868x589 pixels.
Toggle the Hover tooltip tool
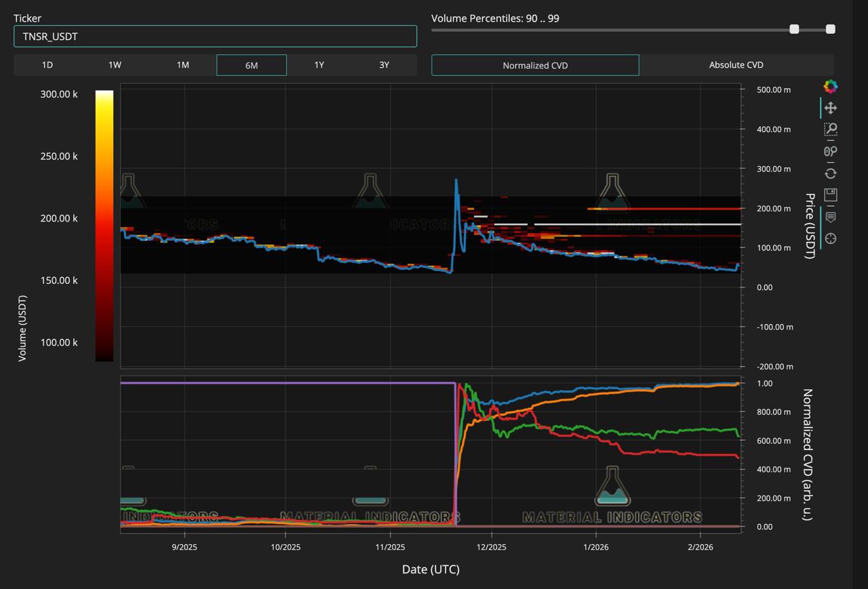[830, 217]
